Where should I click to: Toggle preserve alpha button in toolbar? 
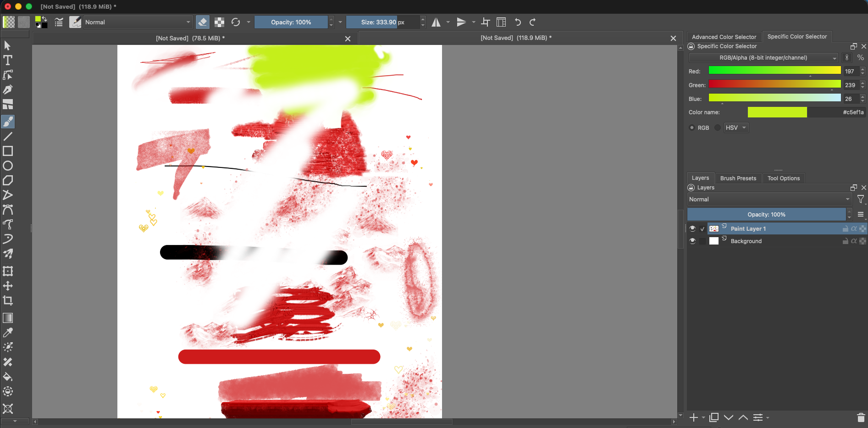point(220,22)
